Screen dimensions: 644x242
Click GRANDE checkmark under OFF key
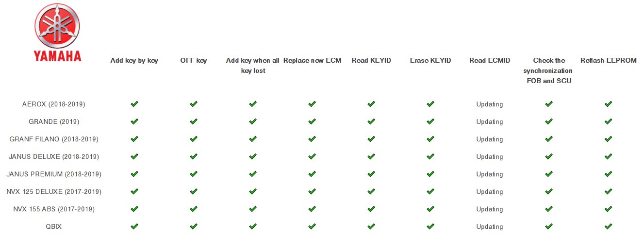tap(194, 121)
